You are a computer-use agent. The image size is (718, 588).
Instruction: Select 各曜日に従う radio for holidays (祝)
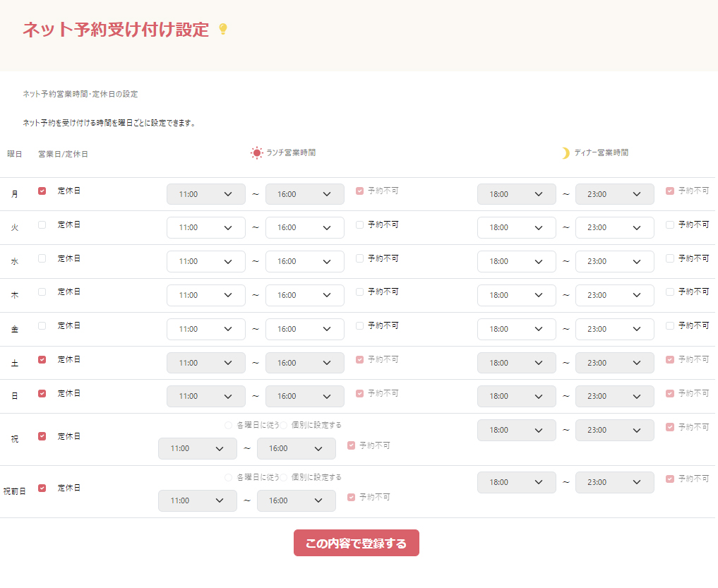tap(228, 425)
